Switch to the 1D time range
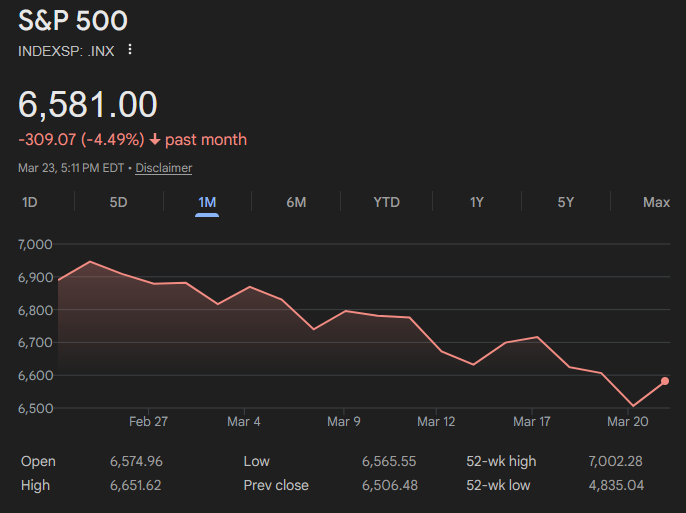Screen dimensions: 686x513 tap(30, 202)
